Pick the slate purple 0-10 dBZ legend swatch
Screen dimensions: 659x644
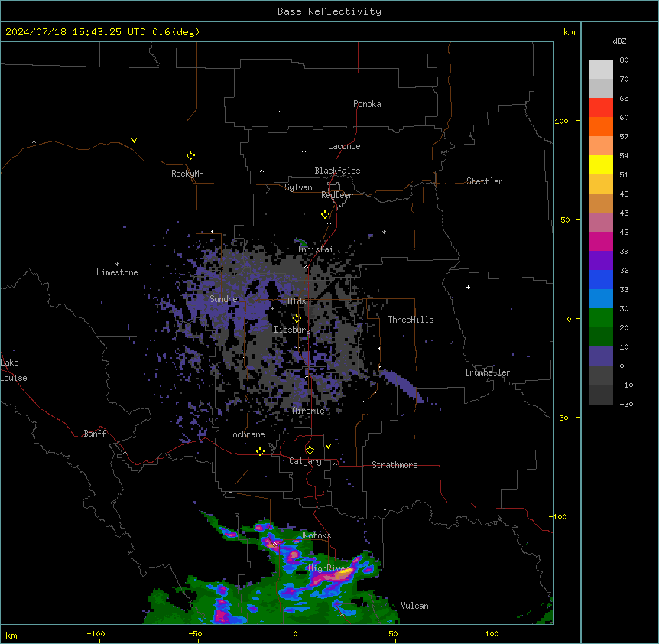tap(601, 356)
